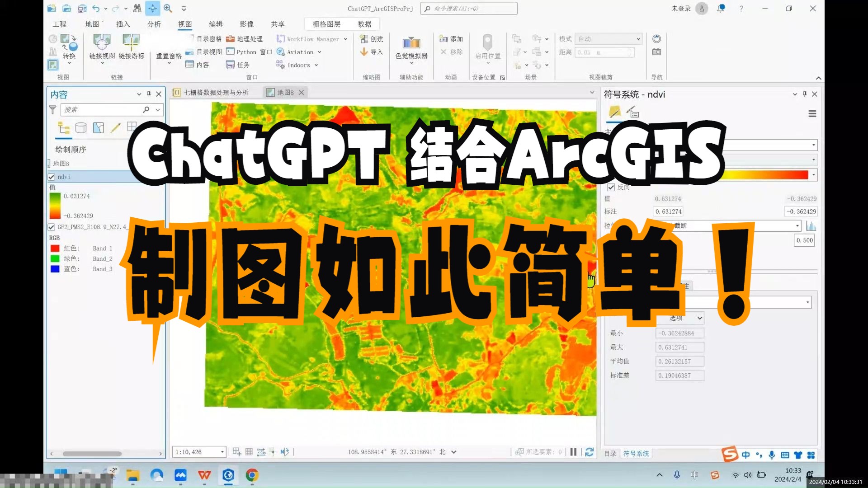Click the Add animation button
The image size is (868, 488).
pyautogui.click(x=451, y=39)
